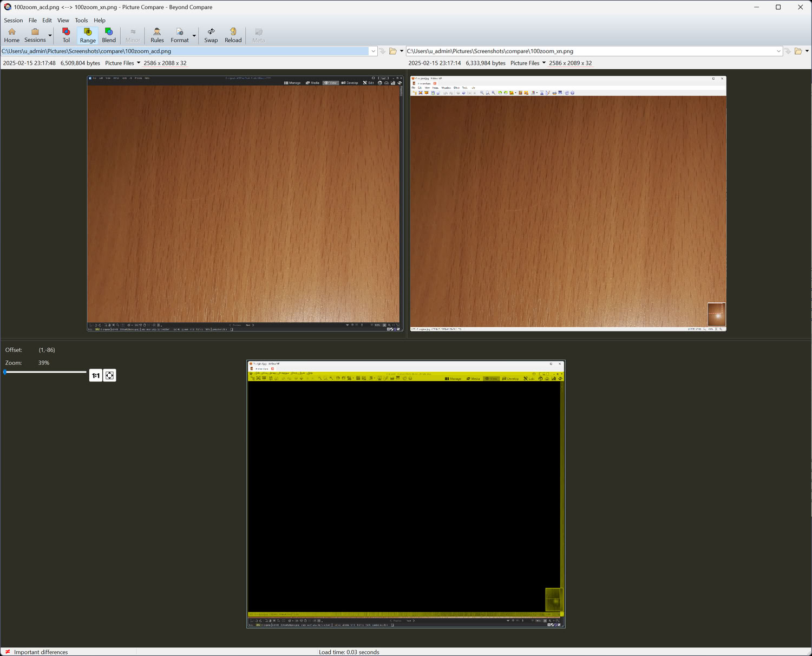Click the Home toolbar icon

pyautogui.click(x=11, y=35)
